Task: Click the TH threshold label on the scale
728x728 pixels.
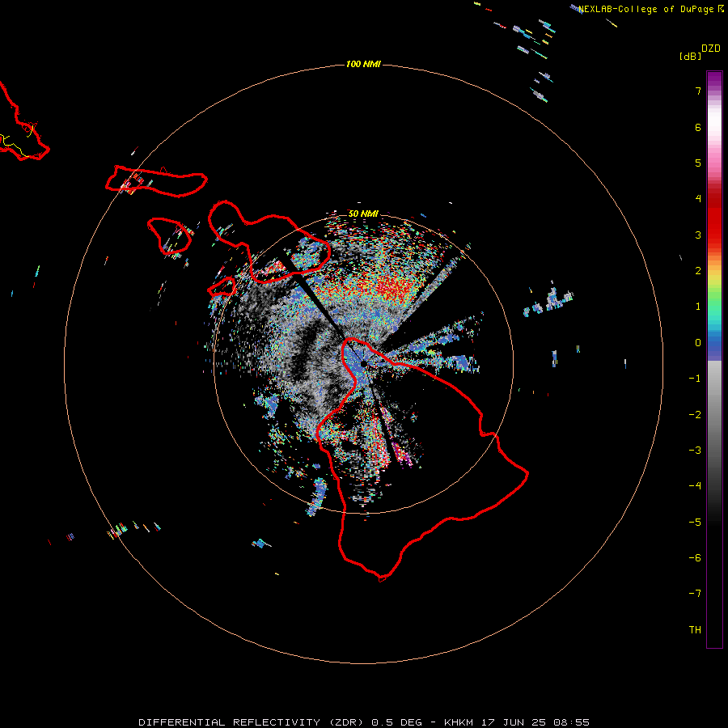Action: coord(695,630)
